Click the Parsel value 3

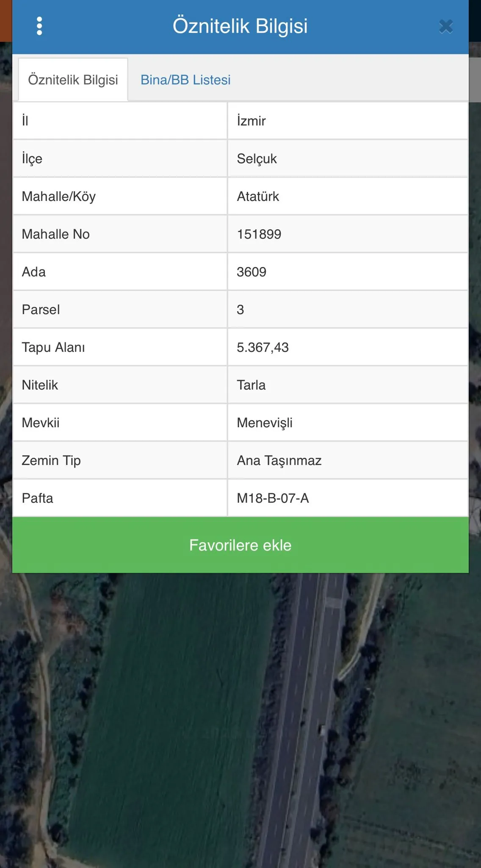click(240, 309)
